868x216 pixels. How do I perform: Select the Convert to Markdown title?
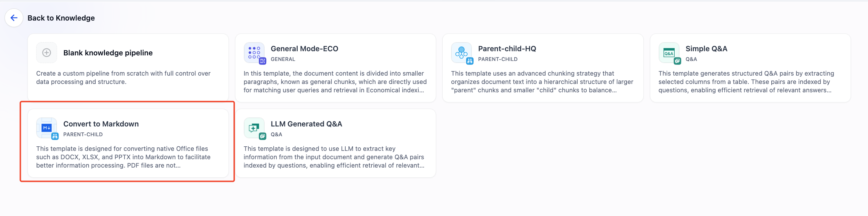click(101, 124)
